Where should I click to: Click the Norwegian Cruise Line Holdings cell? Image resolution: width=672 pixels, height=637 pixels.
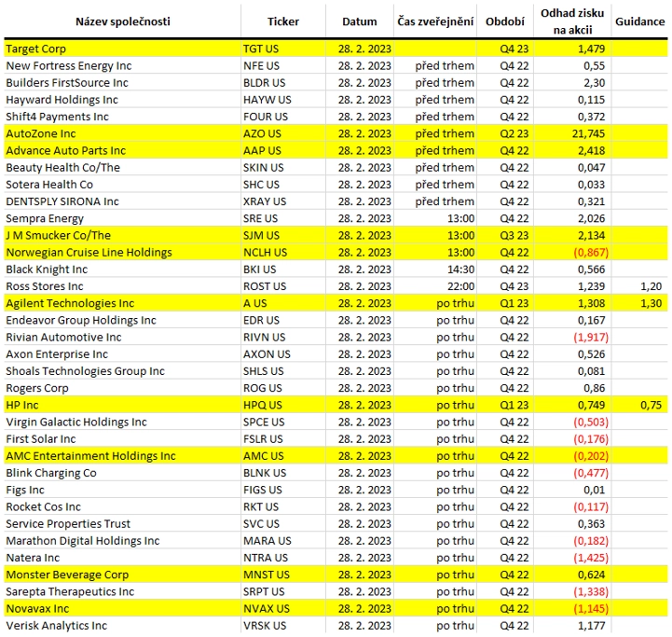pyautogui.click(x=89, y=252)
